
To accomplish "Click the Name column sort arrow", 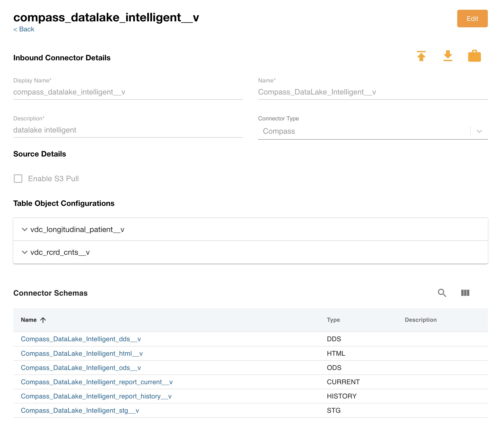I will [x=43, y=320].
